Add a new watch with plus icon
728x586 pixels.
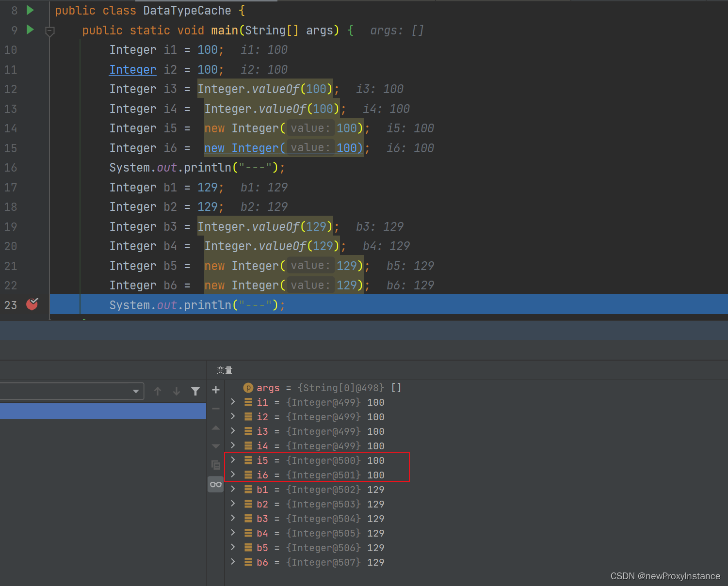216,390
